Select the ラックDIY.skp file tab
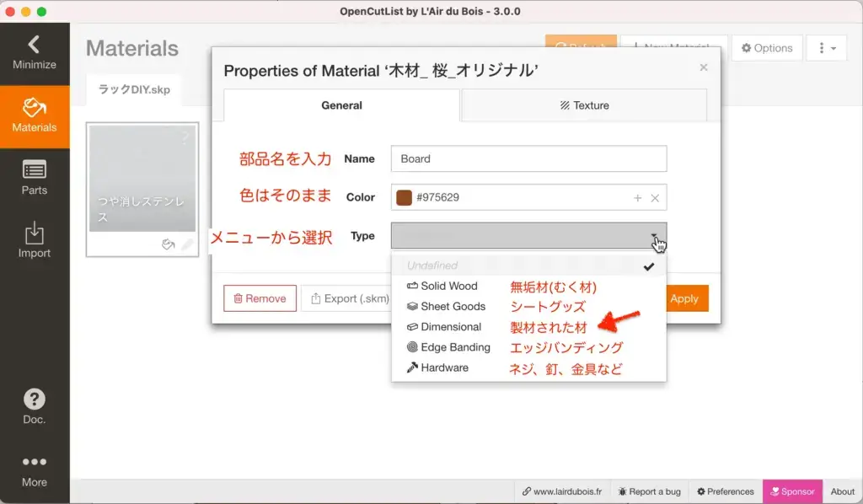 (x=134, y=89)
